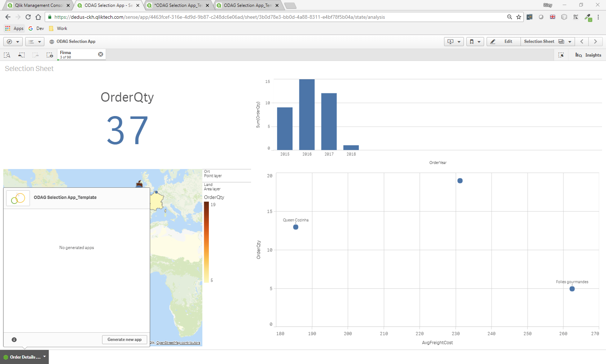Click the Chrome profile name button

[548, 5]
